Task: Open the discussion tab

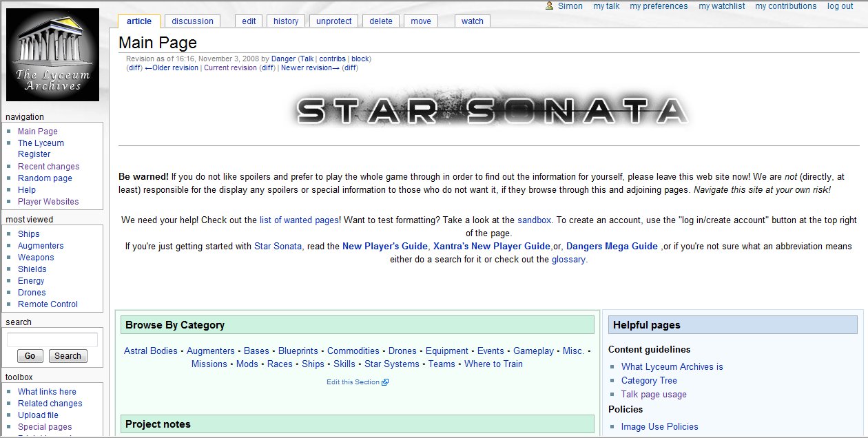Action: coord(192,21)
